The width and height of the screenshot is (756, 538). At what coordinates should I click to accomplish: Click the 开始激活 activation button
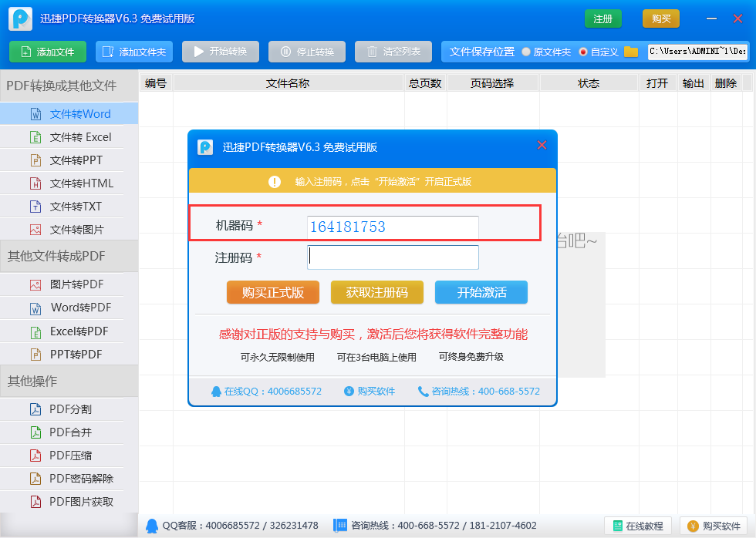coord(481,292)
